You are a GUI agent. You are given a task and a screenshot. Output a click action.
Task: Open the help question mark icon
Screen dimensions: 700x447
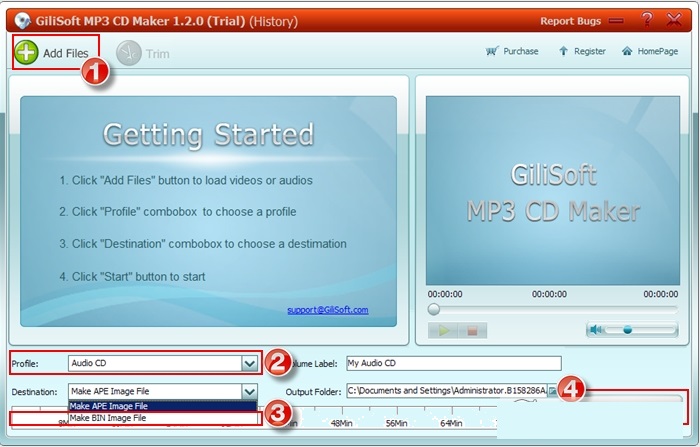(646, 20)
